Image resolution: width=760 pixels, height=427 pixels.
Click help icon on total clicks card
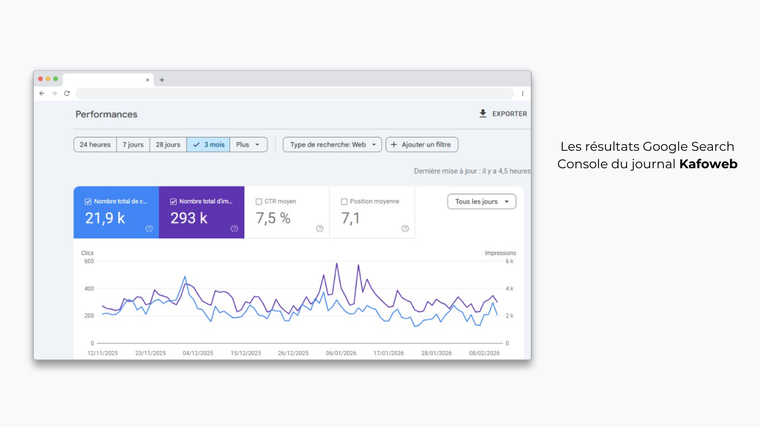(x=149, y=228)
